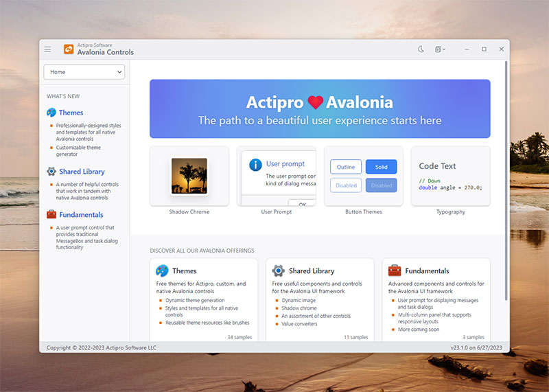This screenshot has width=549, height=392.
Task: Close the Avalonia Controls window
Action: pos(502,49)
